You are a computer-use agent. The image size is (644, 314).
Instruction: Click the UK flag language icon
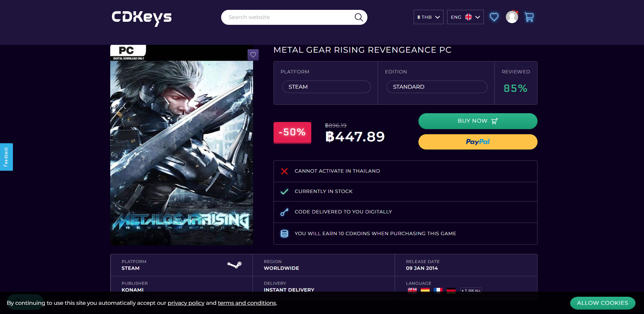(x=412, y=290)
